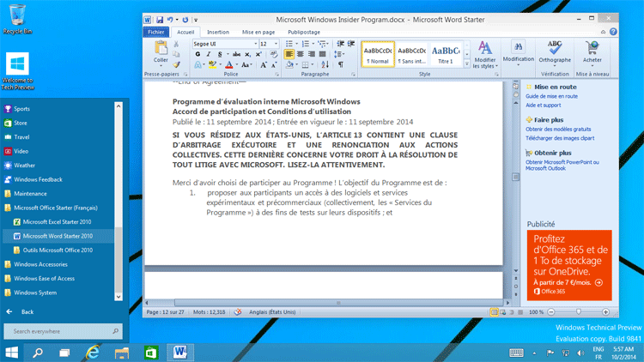Image resolution: width=644 pixels, height=362 pixels.
Task: Toggle italic formatting
Action: pyautogui.click(x=209, y=54)
